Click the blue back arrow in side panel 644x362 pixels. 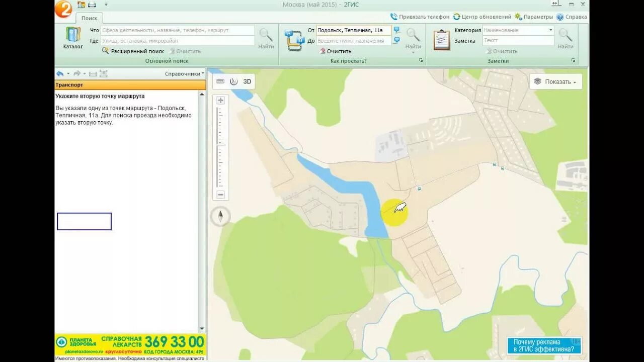tap(60, 73)
